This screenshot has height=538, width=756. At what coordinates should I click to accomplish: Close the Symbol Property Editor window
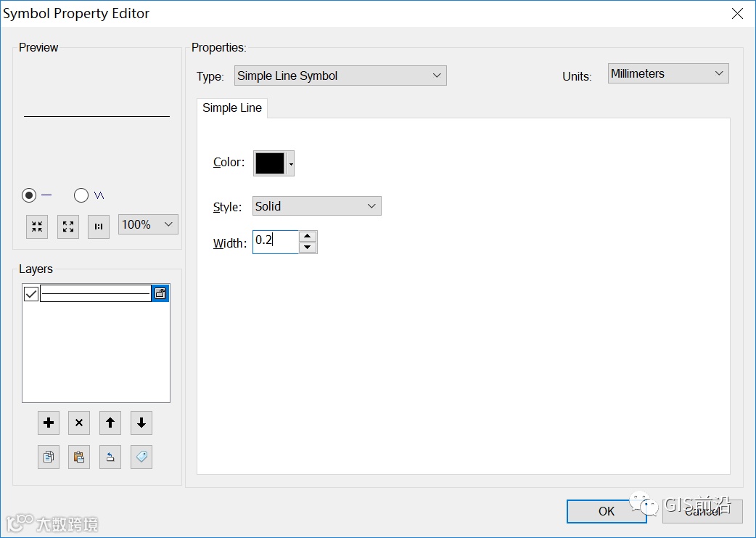point(737,14)
